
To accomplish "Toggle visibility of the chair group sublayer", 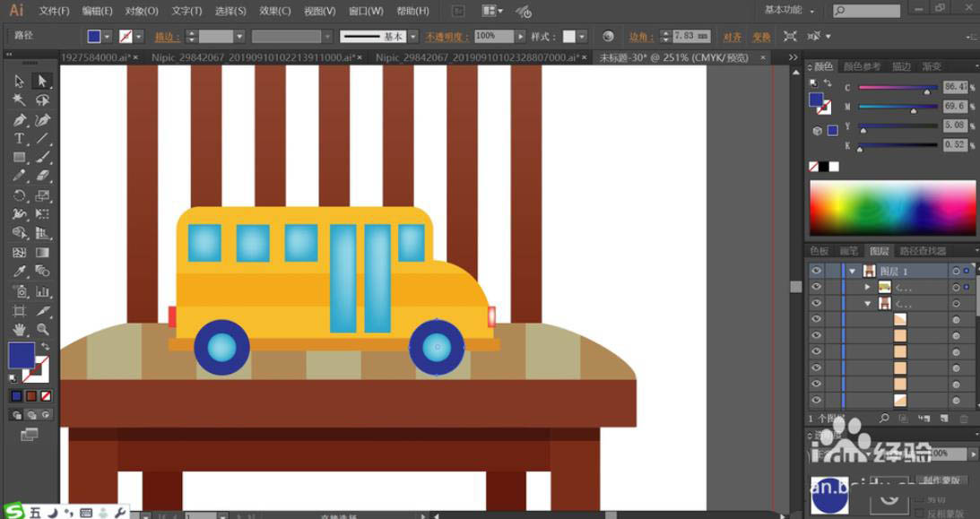I will pyautogui.click(x=816, y=303).
